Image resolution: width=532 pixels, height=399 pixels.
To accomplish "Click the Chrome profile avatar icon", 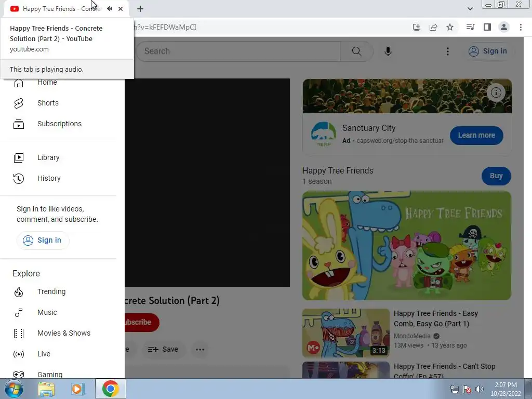I will [x=504, y=27].
